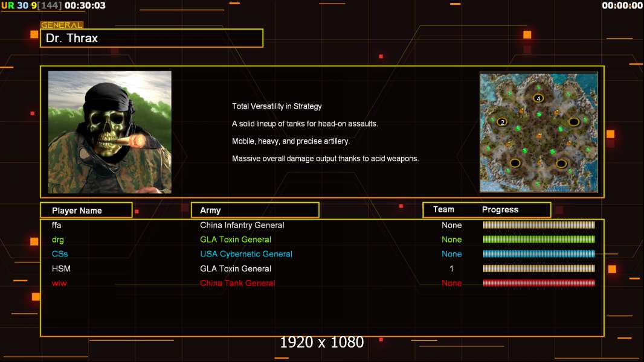Click the 00:30:03 overlay clock at top left

tap(85, 5)
